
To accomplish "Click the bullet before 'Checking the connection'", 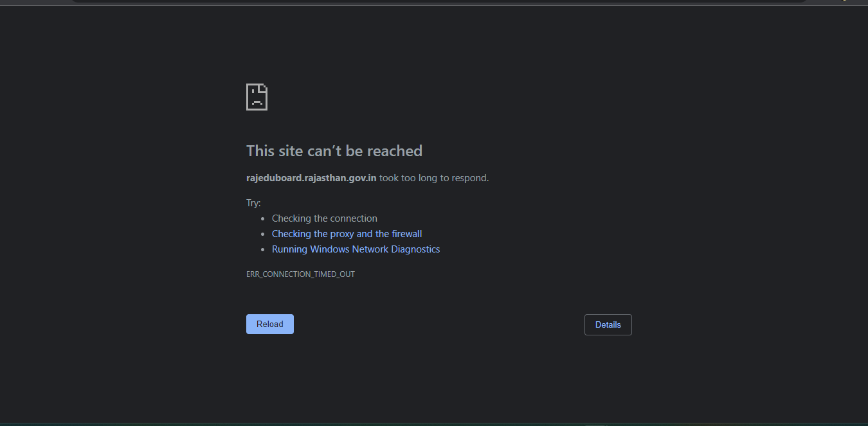I will tap(263, 219).
